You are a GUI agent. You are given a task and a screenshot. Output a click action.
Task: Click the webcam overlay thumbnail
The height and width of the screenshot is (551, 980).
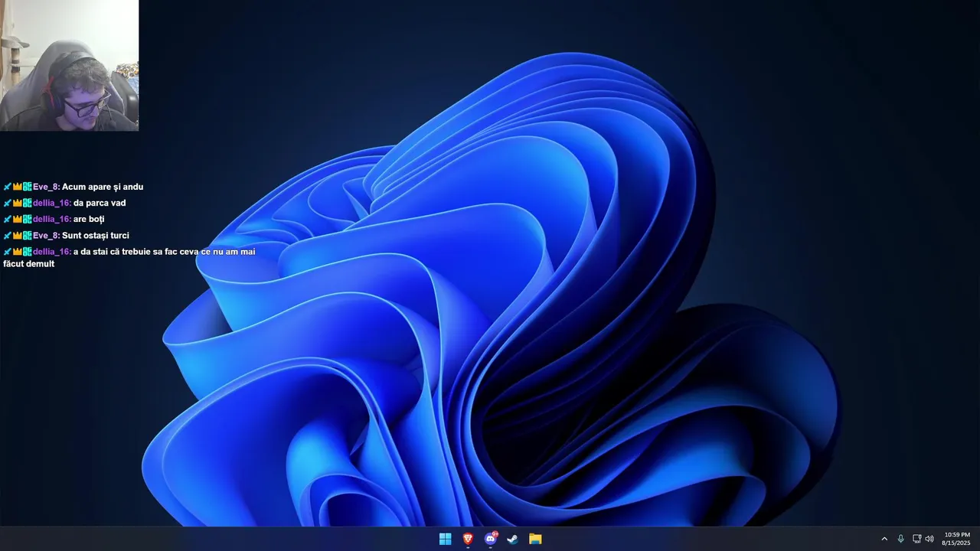pos(69,65)
